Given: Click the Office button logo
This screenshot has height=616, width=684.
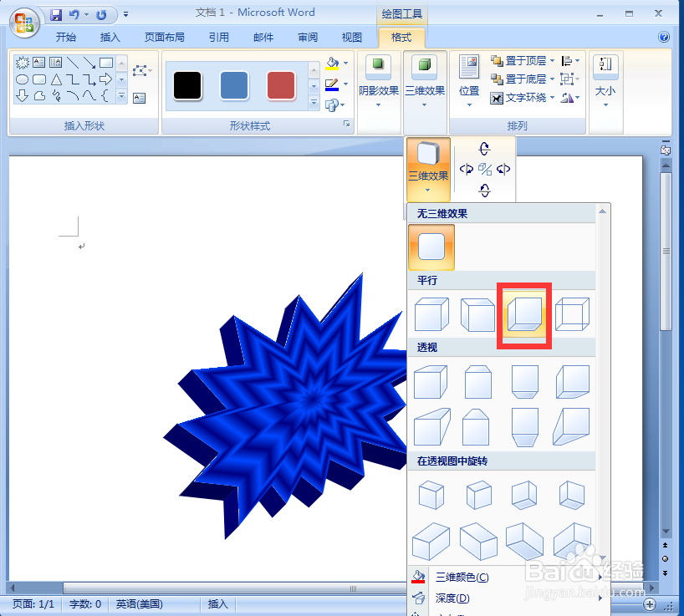Looking at the screenshot, I should [24, 23].
